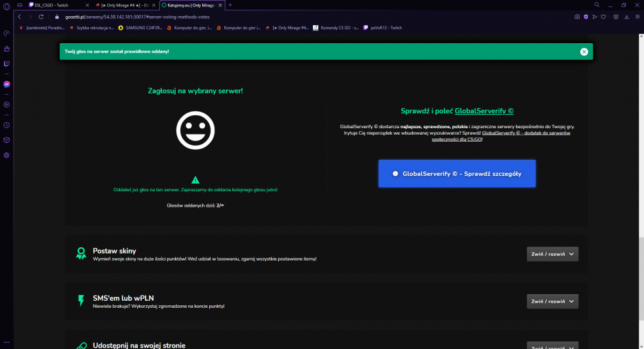Click the Postaw skiny heading
The height and width of the screenshot is (349, 644).
click(114, 251)
